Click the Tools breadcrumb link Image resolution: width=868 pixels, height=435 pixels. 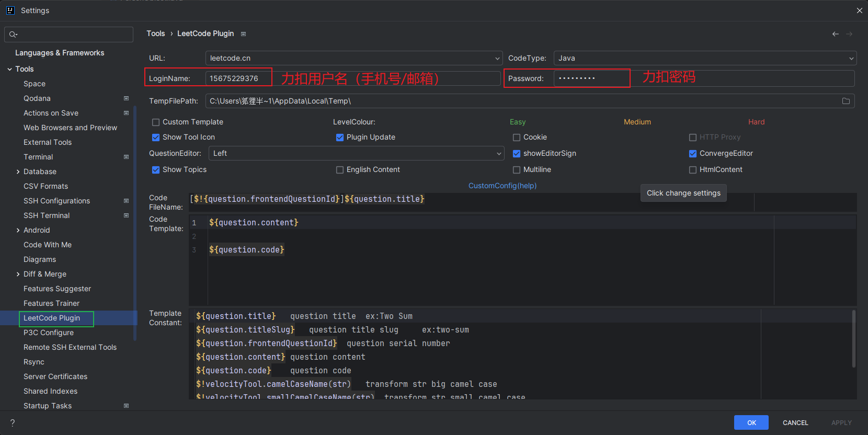(156, 33)
